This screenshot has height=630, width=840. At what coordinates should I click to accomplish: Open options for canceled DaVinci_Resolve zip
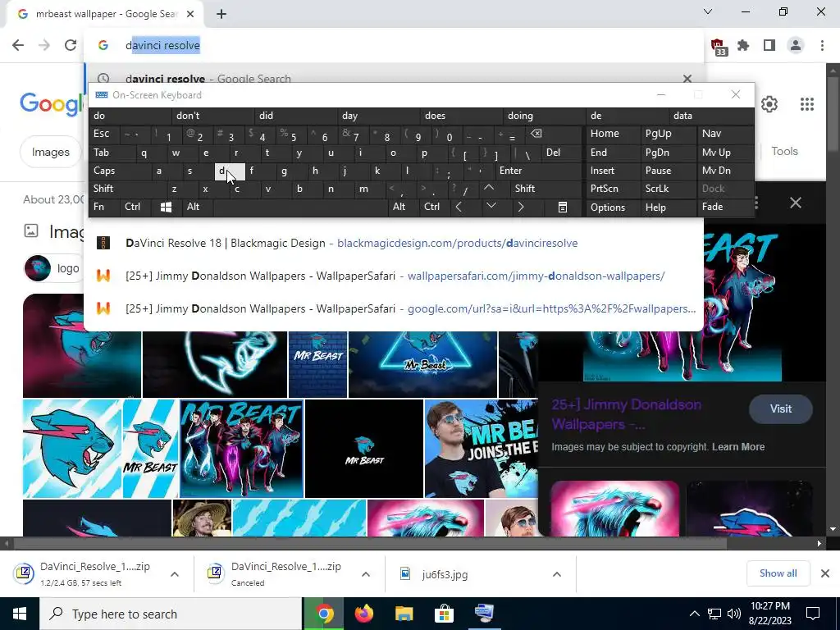click(366, 574)
